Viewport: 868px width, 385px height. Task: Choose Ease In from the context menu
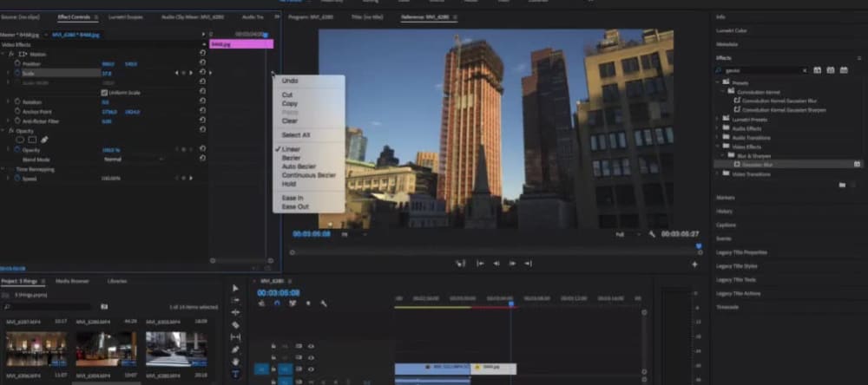[x=293, y=198]
